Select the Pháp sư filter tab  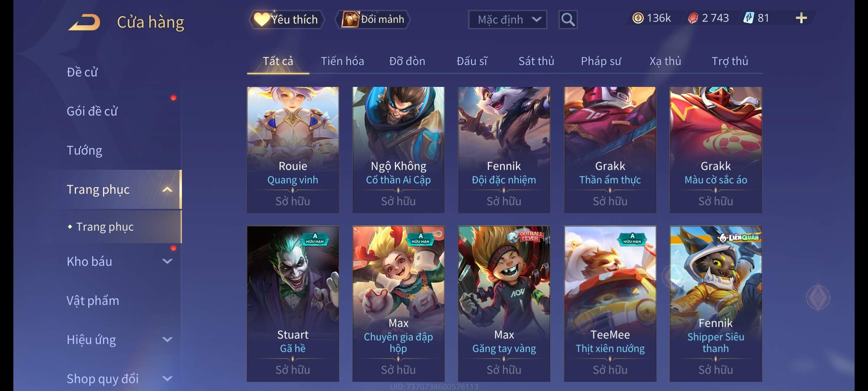(x=601, y=61)
